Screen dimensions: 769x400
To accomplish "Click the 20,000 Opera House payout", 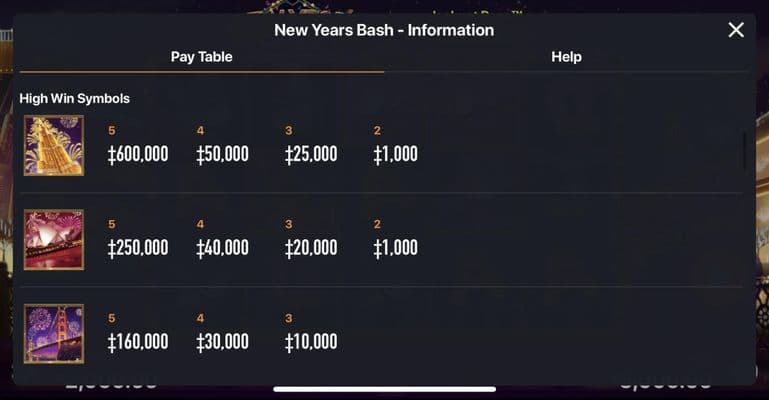I will [x=310, y=248].
